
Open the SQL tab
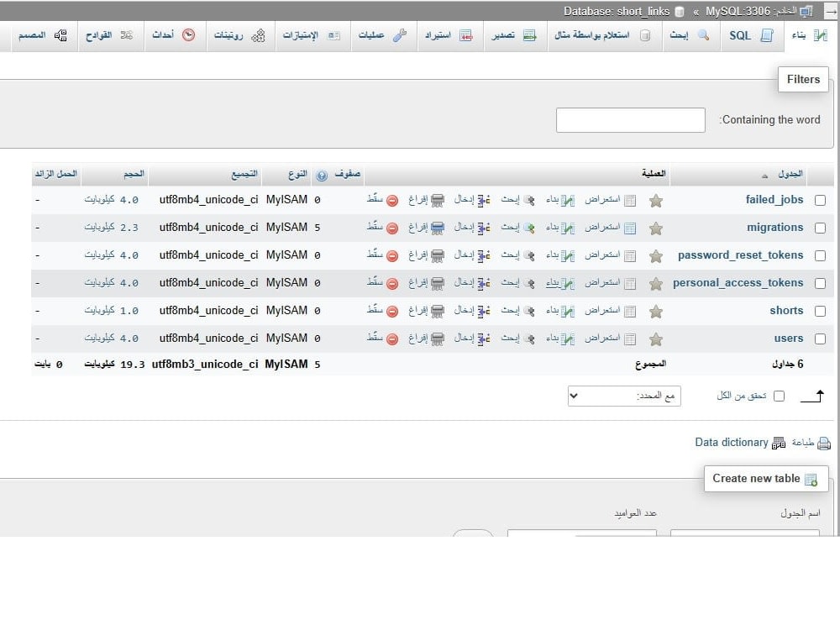click(x=751, y=35)
